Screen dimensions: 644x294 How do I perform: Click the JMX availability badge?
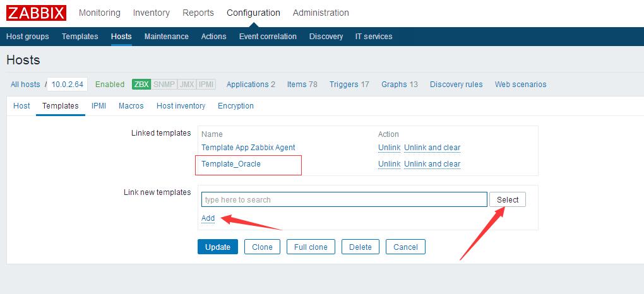coord(187,84)
